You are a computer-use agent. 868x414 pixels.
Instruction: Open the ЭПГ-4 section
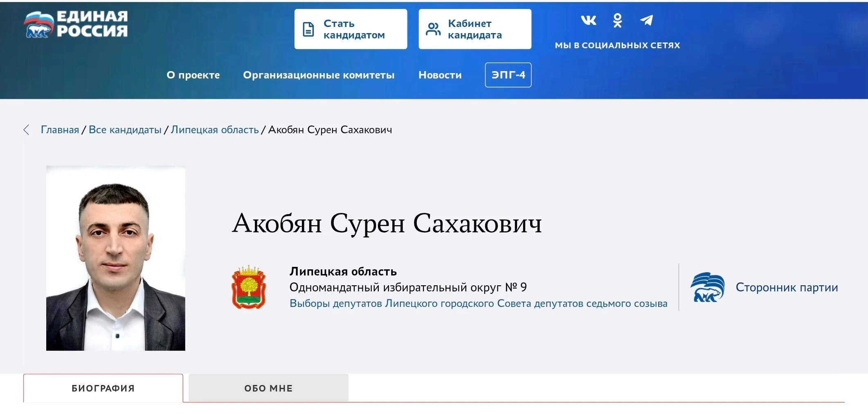[x=508, y=75]
